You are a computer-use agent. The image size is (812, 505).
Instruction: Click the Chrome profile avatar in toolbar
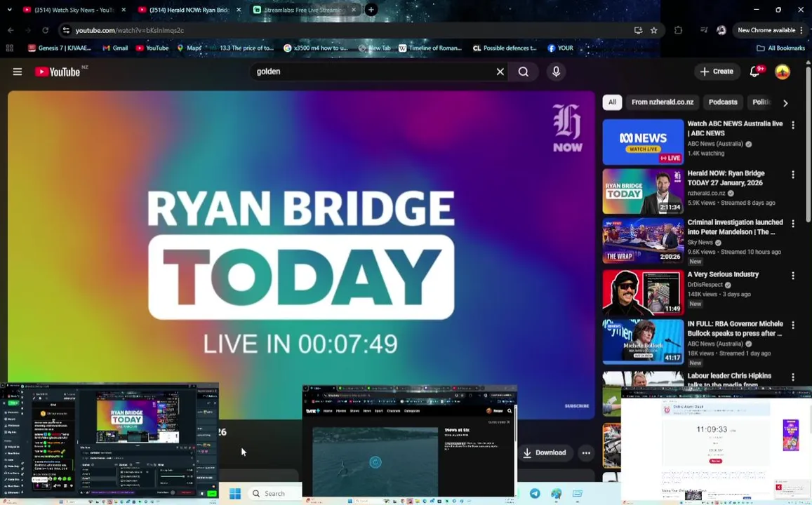(x=721, y=31)
